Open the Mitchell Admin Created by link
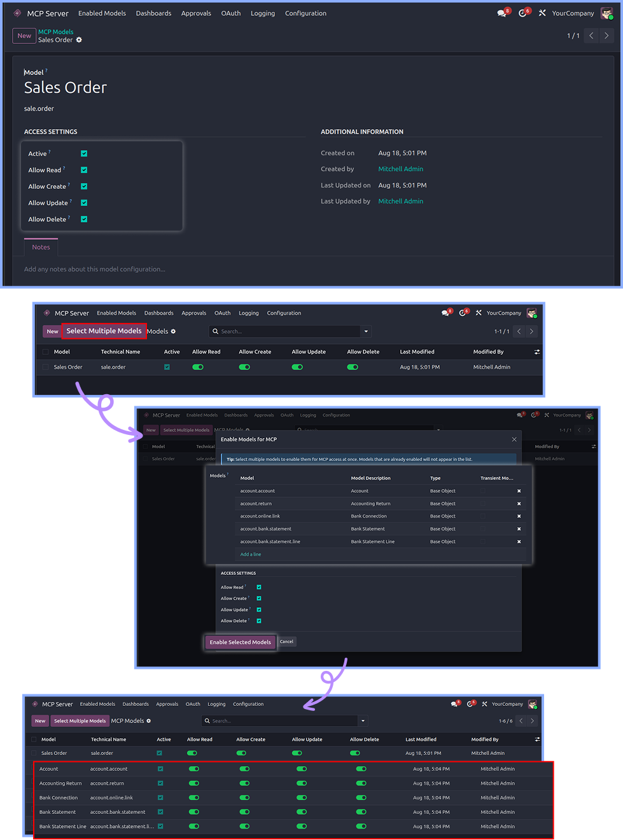The image size is (623, 840). tap(400, 169)
